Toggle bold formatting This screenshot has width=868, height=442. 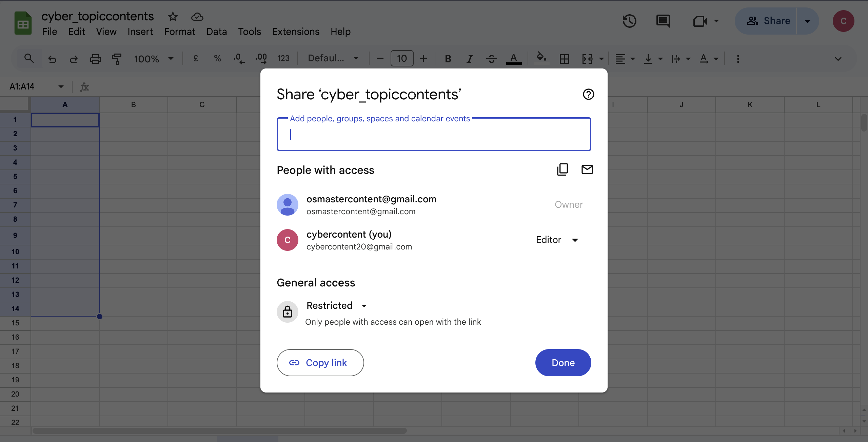tap(447, 58)
